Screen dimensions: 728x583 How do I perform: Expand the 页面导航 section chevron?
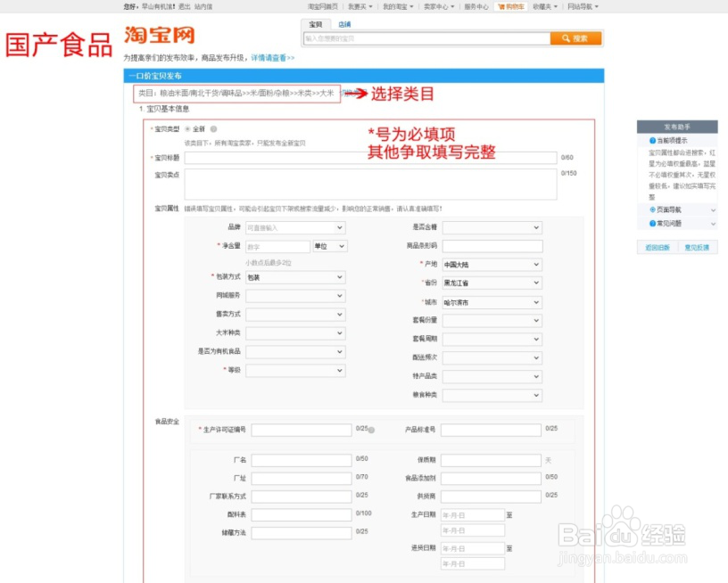713,209
